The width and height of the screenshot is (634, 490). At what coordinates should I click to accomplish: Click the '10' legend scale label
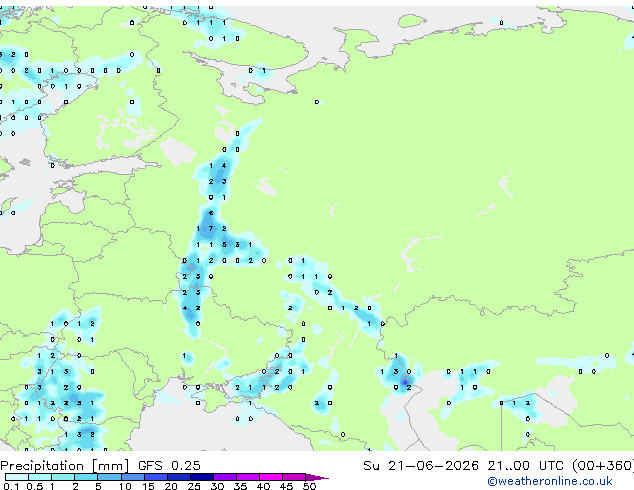tap(125, 486)
